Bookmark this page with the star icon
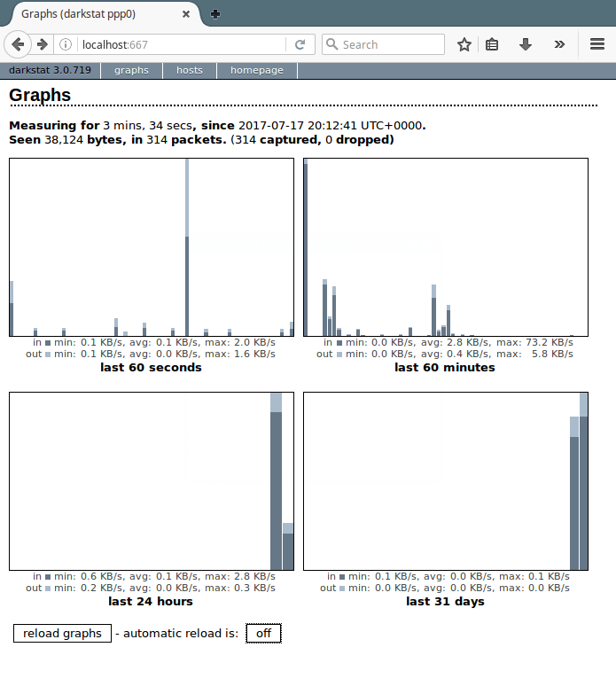The height and width of the screenshot is (694, 616). (x=464, y=44)
